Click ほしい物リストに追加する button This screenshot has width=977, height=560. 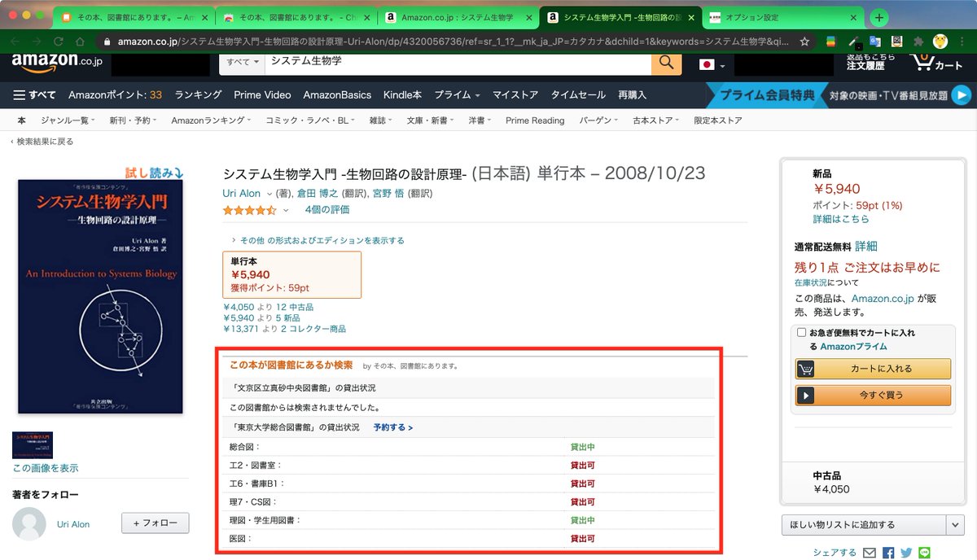coord(863,525)
